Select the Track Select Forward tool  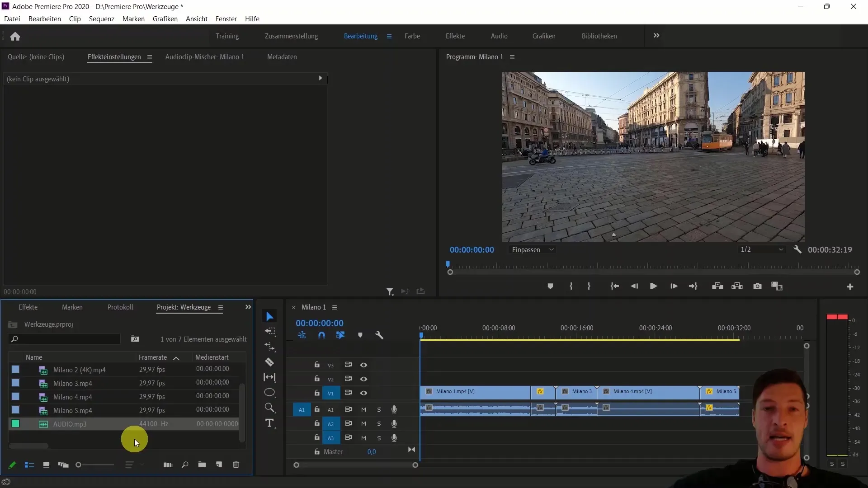pyautogui.click(x=270, y=331)
